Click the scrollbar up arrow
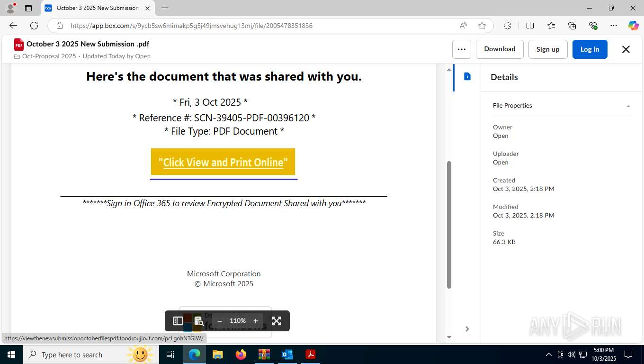Viewport: 644px width, 364px height. coord(449,70)
